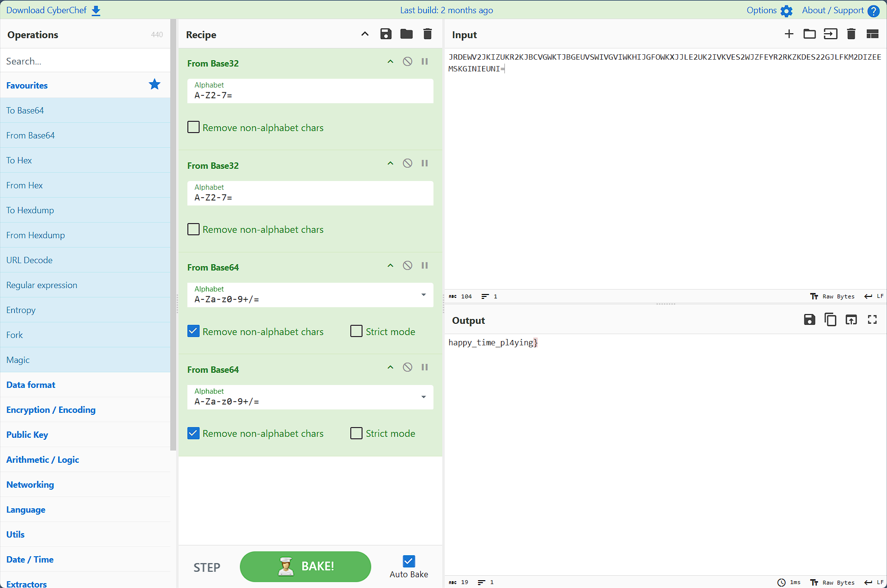Select Regular expression operation
Viewport: 887px width, 588px height.
[85, 285]
